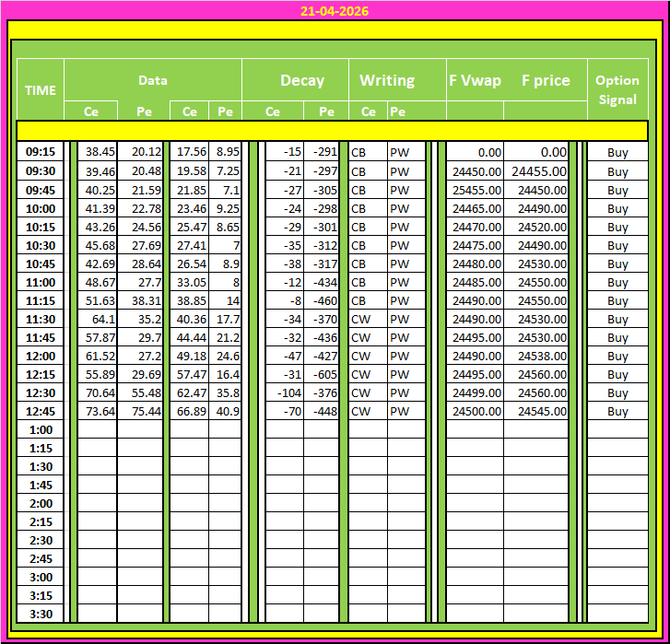The image size is (670, 644).
Task: Select the Data header cell
Action: click(153, 80)
